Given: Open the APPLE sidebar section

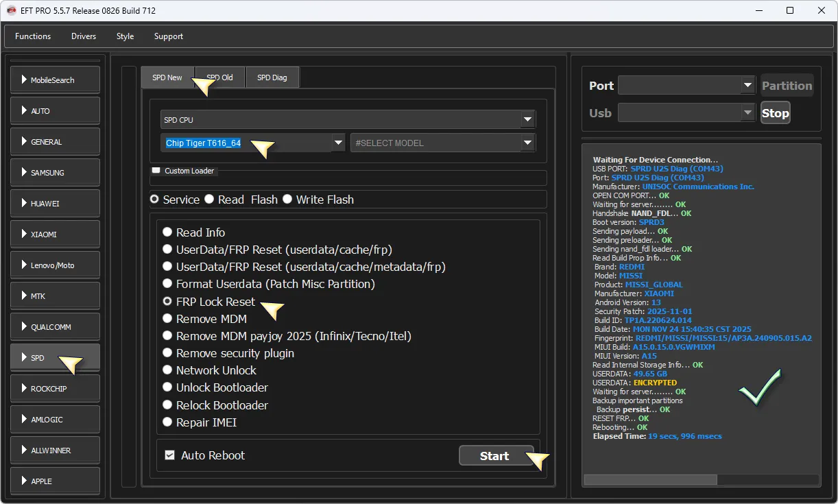Looking at the screenshot, I should coord(56,481).
